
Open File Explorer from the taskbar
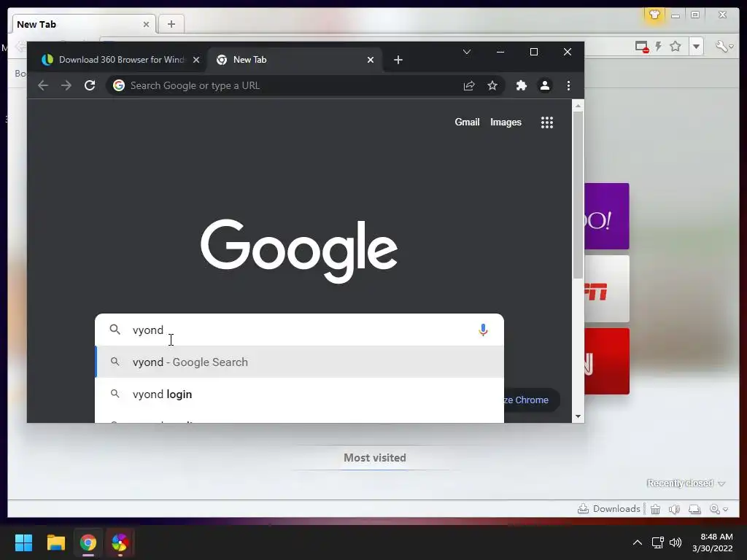click(55, 542)
